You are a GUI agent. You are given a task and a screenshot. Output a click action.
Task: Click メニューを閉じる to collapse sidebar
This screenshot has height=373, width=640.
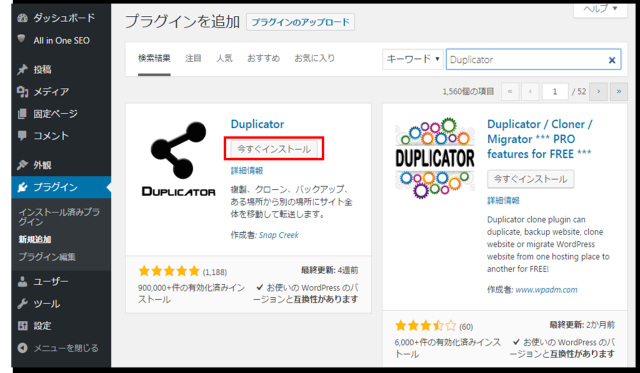point(61,348)
